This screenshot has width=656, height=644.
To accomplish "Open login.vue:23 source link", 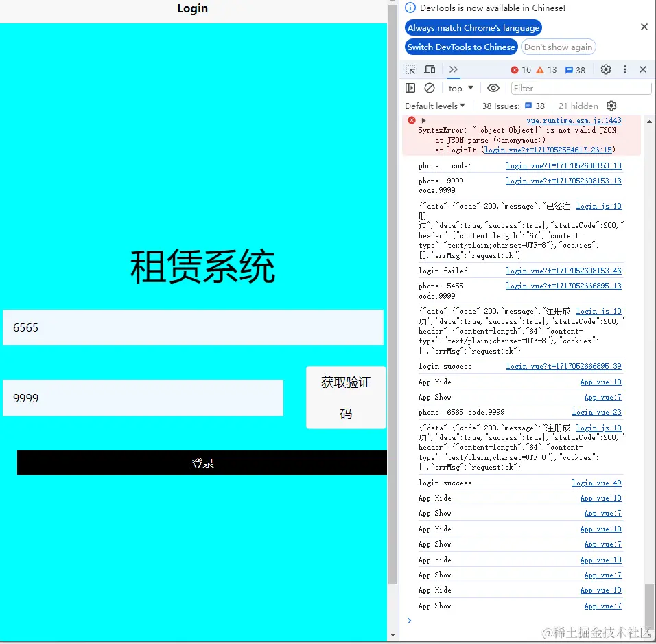I will tap(596, 412).
